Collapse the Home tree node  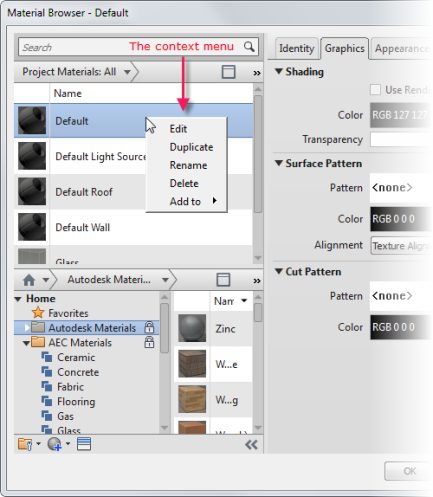[18, 299]
